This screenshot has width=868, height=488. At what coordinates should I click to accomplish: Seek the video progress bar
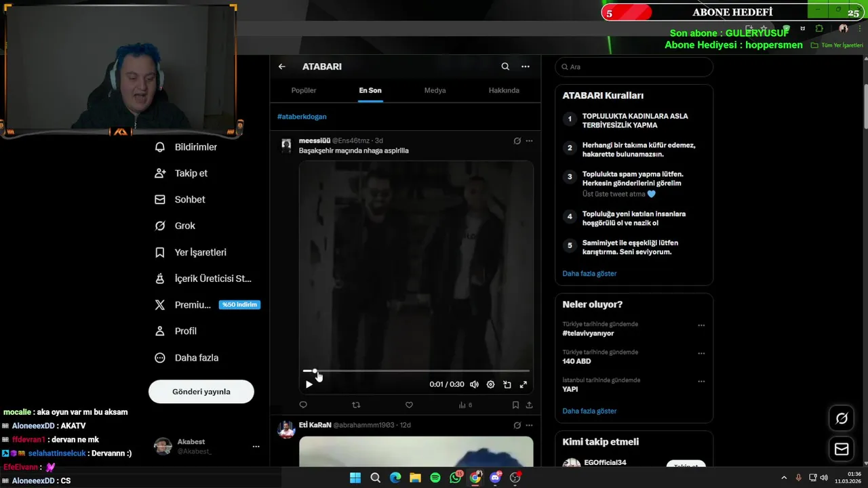pyautogui.click(x=416, y=371)
